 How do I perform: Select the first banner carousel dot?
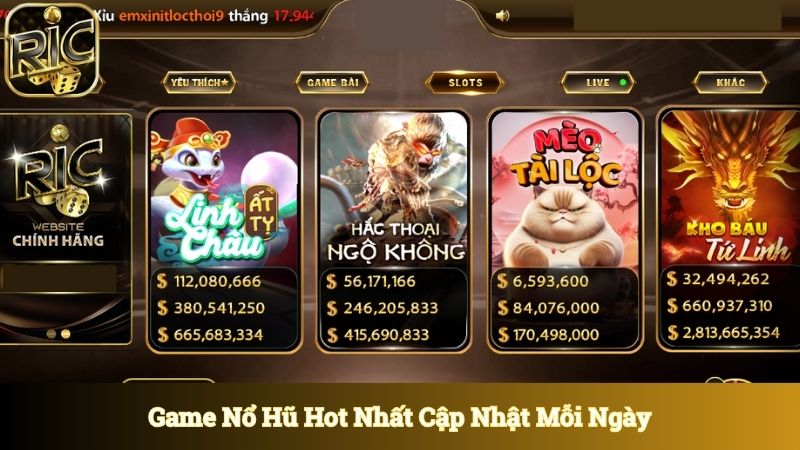point(51,334)
